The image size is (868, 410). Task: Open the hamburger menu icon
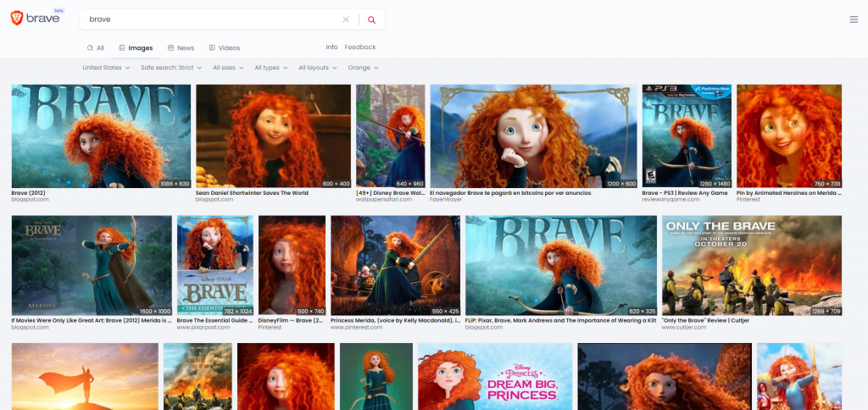click(854, 19)
